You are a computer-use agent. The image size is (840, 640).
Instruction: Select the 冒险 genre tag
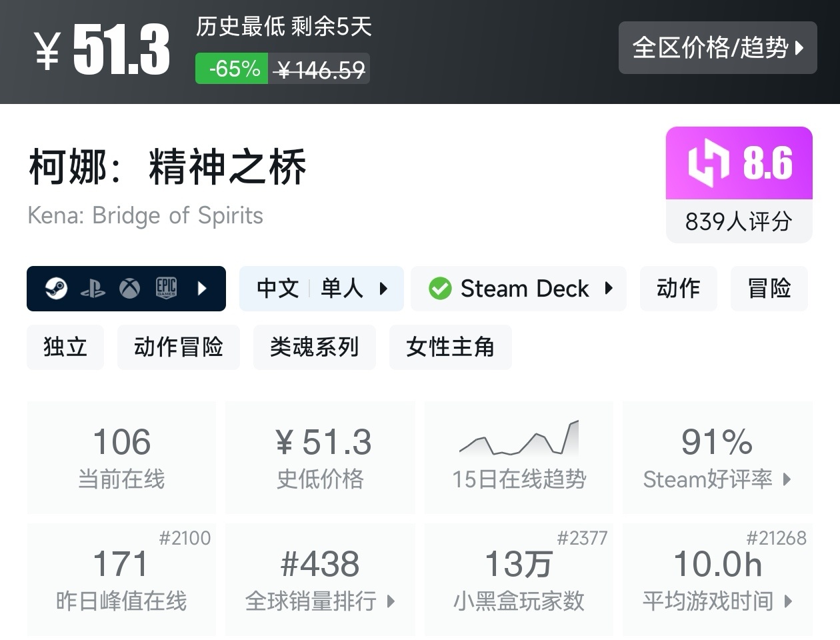[x=769, y=289]
